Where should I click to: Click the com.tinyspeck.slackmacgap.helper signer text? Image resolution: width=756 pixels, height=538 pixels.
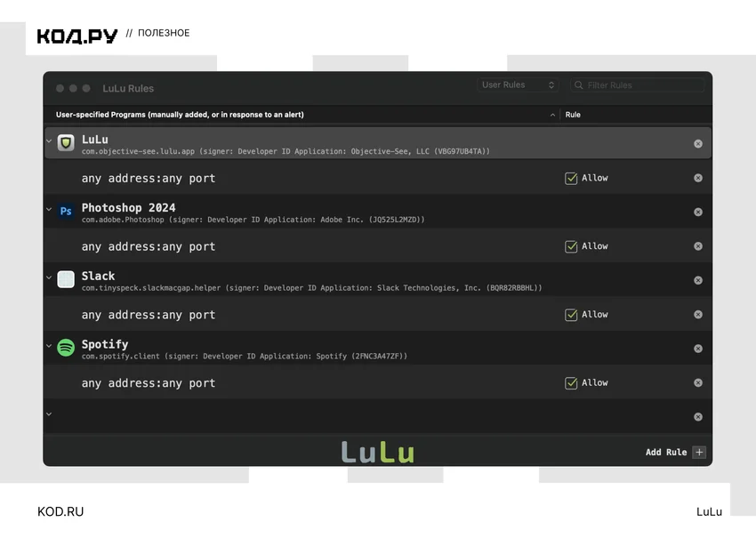click(311, 288)
